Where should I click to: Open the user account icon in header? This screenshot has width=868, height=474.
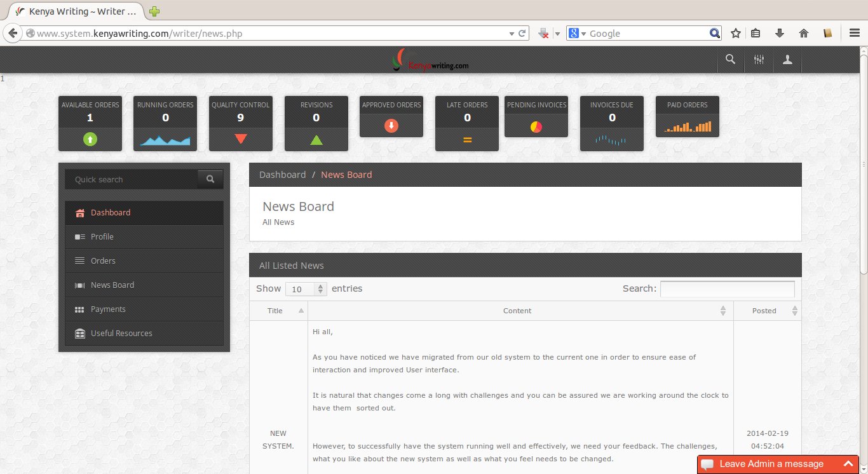(x=787, y=60)
